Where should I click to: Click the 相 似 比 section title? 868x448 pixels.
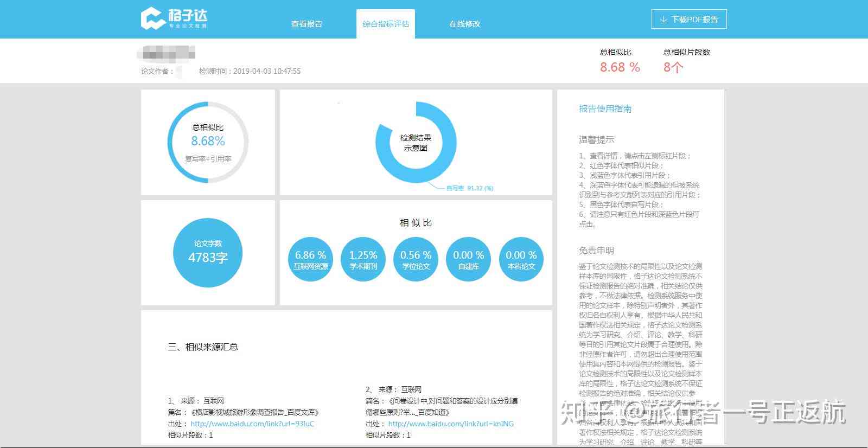coord(416,223)
